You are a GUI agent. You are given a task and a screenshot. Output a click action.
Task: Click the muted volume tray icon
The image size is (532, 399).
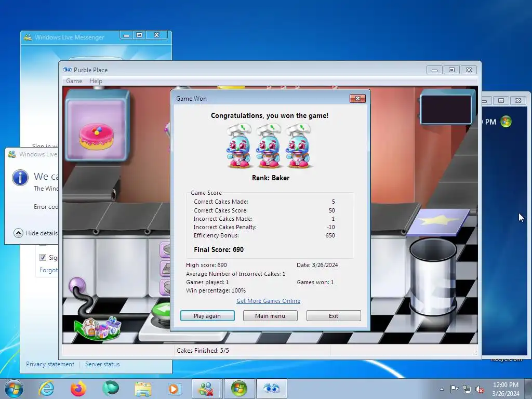point(480,389)
